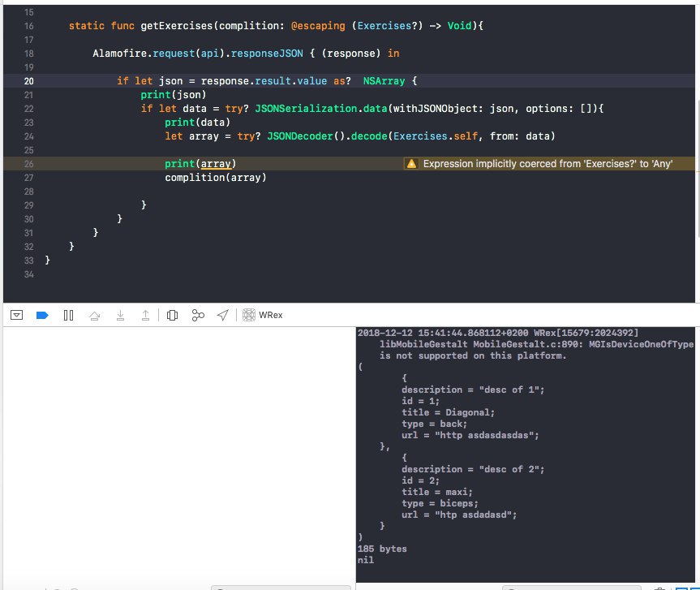
Task: Click the getExercises function name
Action: 177,26
